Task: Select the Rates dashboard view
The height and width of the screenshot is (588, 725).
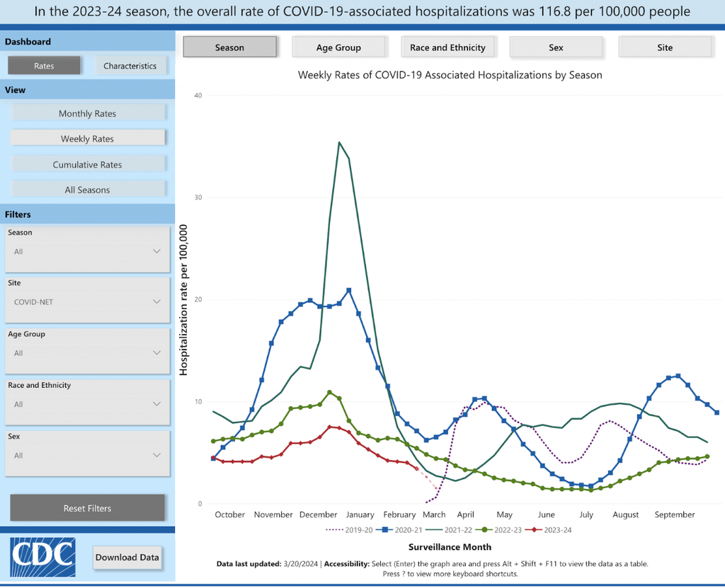Action: click(x=44, y=65)
